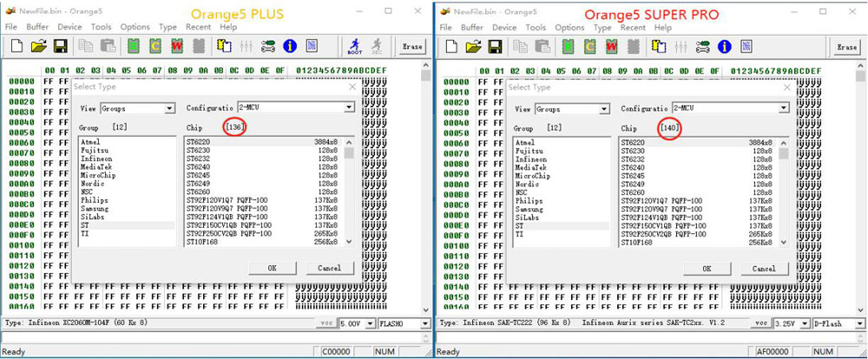868x359 pixels.
Task: Open the D-Flash dropdown in right window status area
Action: (x=858, y=323)
